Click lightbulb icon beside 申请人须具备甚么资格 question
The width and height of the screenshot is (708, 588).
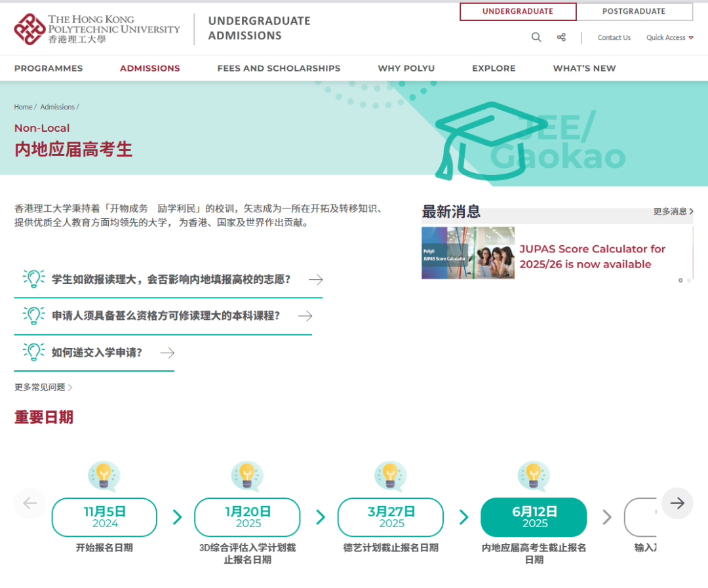[x=34, y=315]
